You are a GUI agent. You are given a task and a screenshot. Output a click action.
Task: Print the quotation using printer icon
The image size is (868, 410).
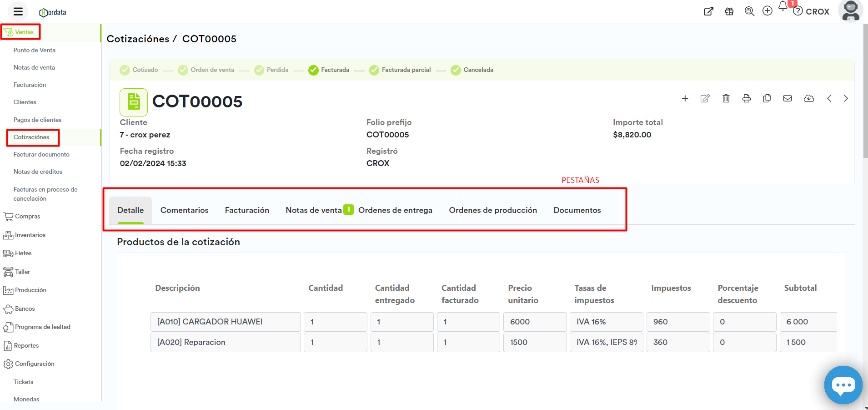point(746,99)
